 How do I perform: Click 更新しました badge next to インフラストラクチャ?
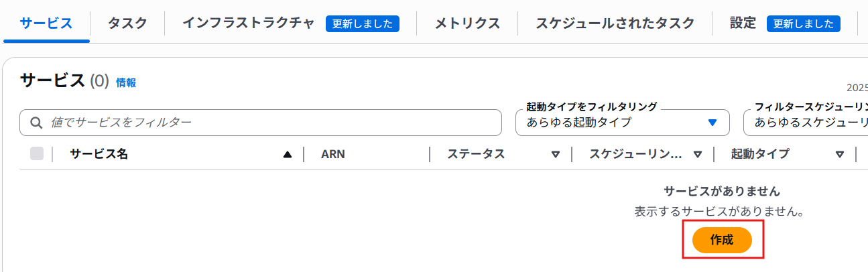362,24
